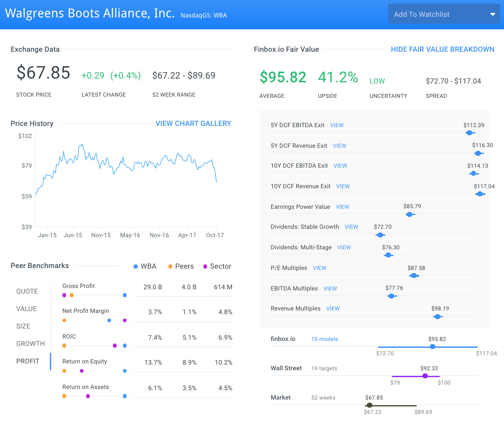Image resolution: width=504 pixels, height=422 pixels.
Task: Click the watchlist dropdown arrow icon
Action: pos(493,14)
